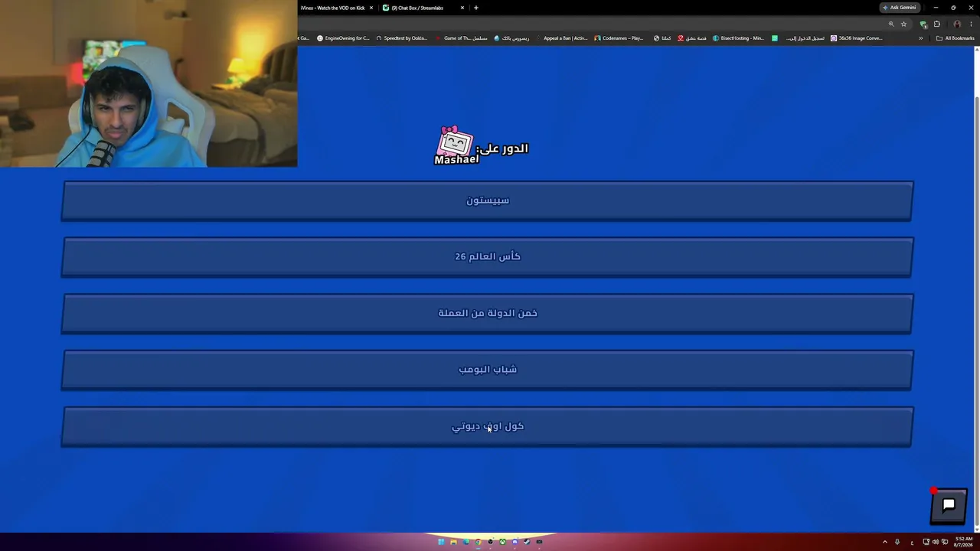Open the Codenames bookmark
The height and width of the screenshot is (551, 980).
tap(619, 38)
